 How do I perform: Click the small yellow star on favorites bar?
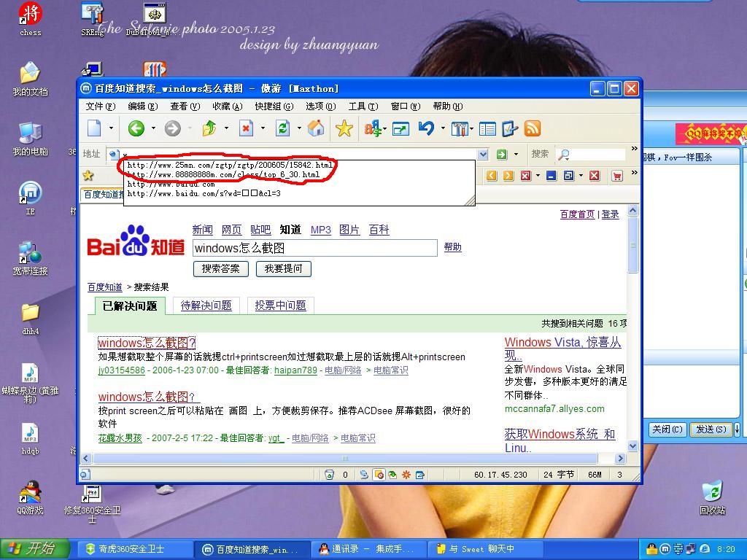(88, 175)
